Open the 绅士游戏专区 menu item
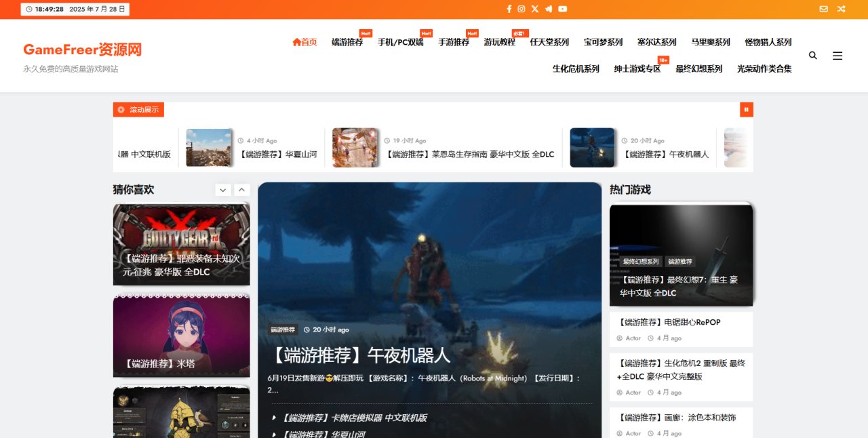 (x=637, y=68)
